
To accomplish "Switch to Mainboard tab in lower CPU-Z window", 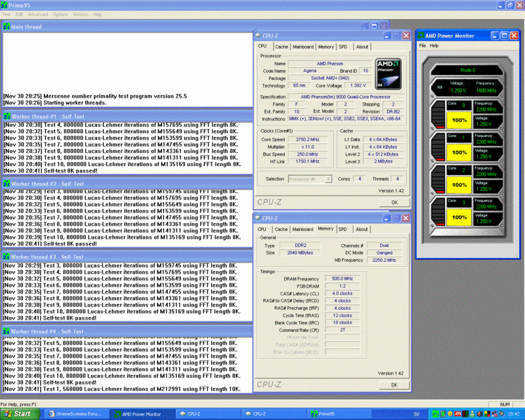I will point(303,229).
